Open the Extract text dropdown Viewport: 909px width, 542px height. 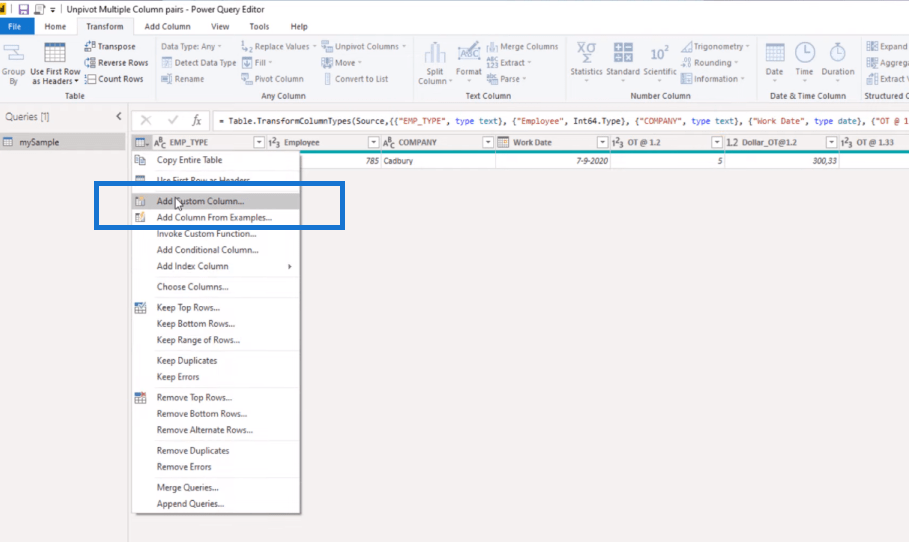coord(508,63)
